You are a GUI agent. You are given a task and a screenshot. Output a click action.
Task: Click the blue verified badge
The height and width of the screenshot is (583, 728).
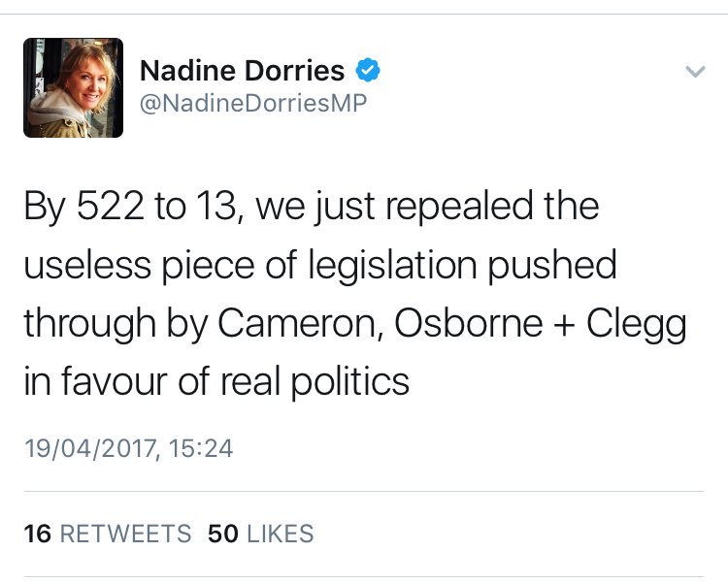(x=366, y=70)
